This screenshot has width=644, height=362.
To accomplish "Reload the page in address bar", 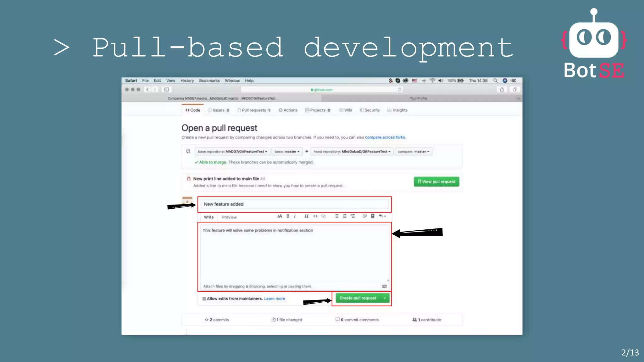I will 400,90.
